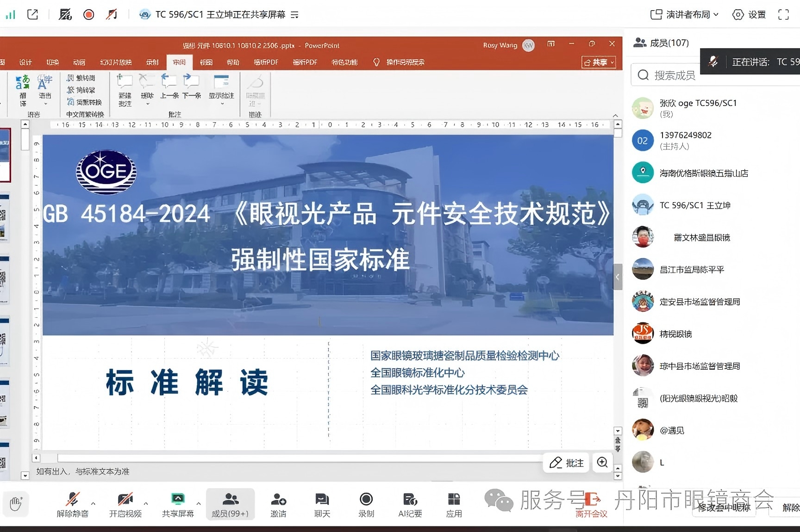This screenshot has height=532, width=800.
Task: Turn on video camera
Action: click(125, 504)
